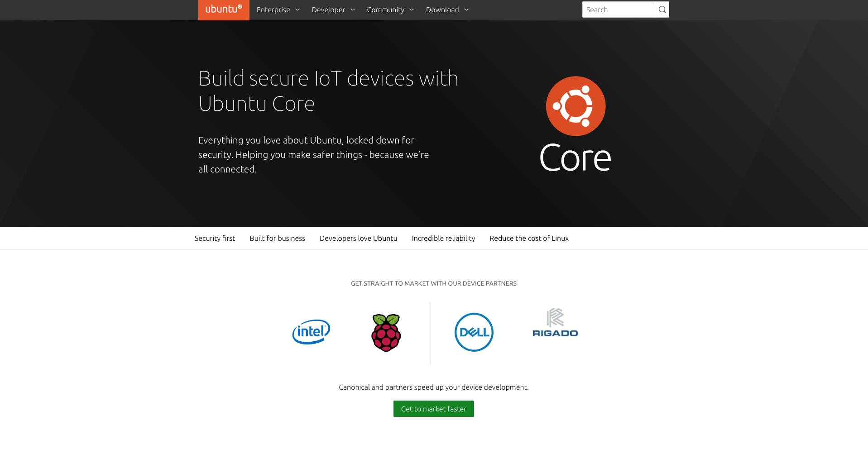This screenshot has height=454, width=868.
Task: Click the Raspberry Pi partner logo
Action: point(385,333)
